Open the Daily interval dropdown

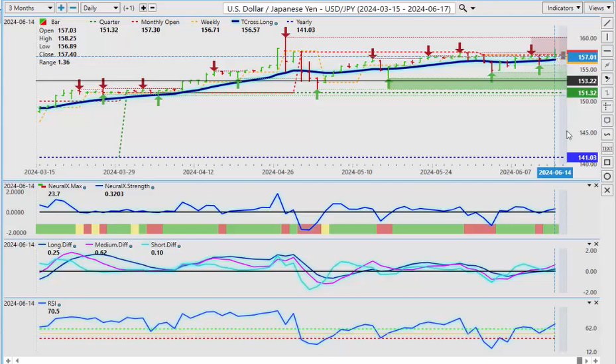(x=101, y=8)
